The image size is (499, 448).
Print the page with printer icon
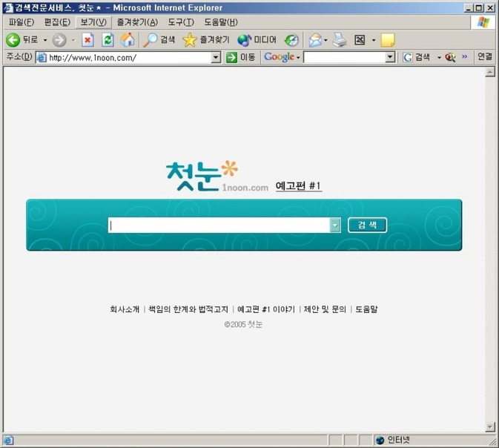pos(340,40)
